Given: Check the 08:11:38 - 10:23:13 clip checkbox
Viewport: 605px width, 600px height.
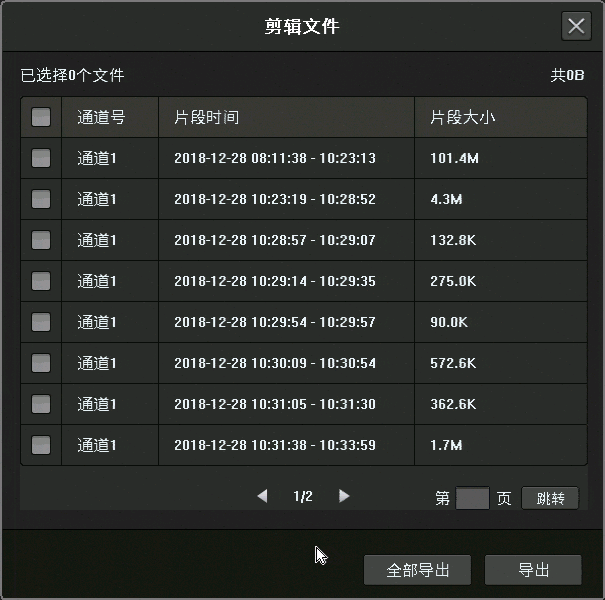Looking at the screenshot, I should 41,158.
